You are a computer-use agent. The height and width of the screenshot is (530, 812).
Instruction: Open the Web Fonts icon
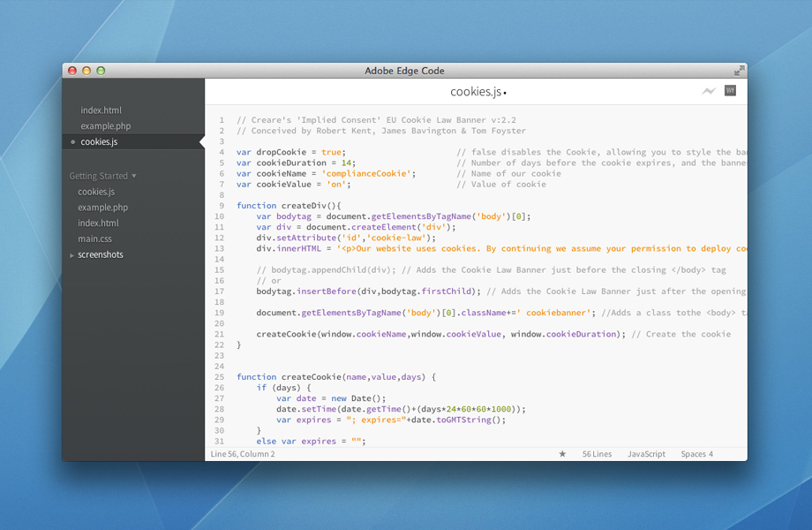coord(730,91)
